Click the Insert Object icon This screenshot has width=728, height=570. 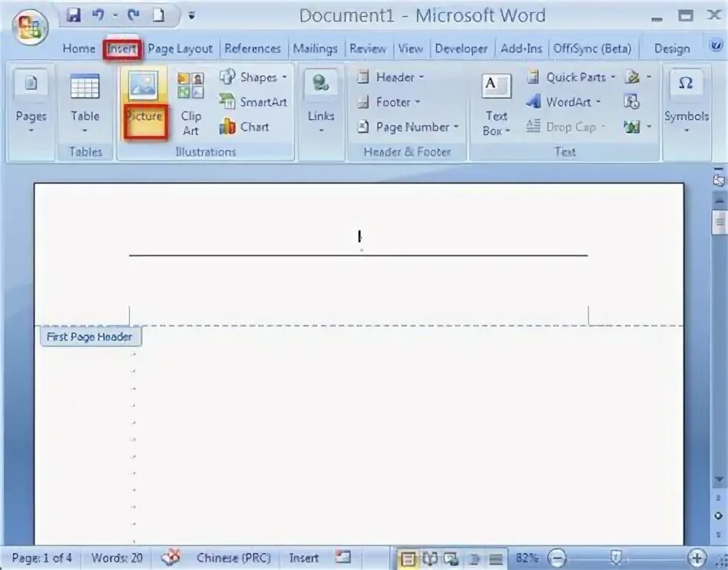tap(632, 126)
